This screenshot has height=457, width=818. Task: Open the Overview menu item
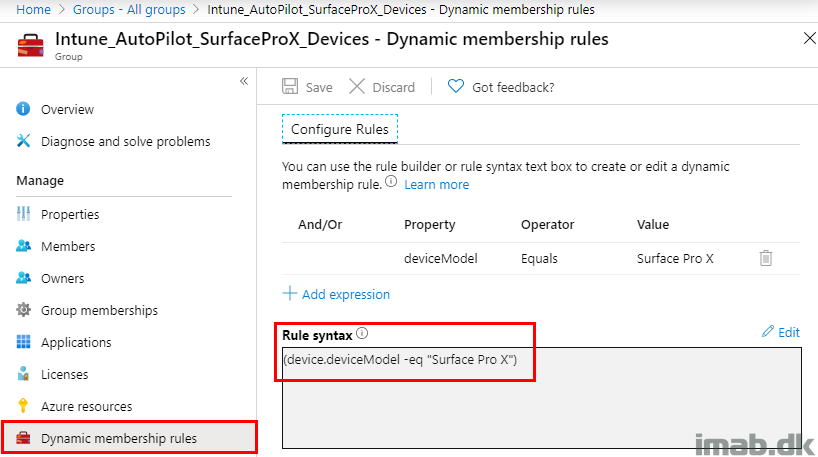pyautogui.click(x=67, y=110)
